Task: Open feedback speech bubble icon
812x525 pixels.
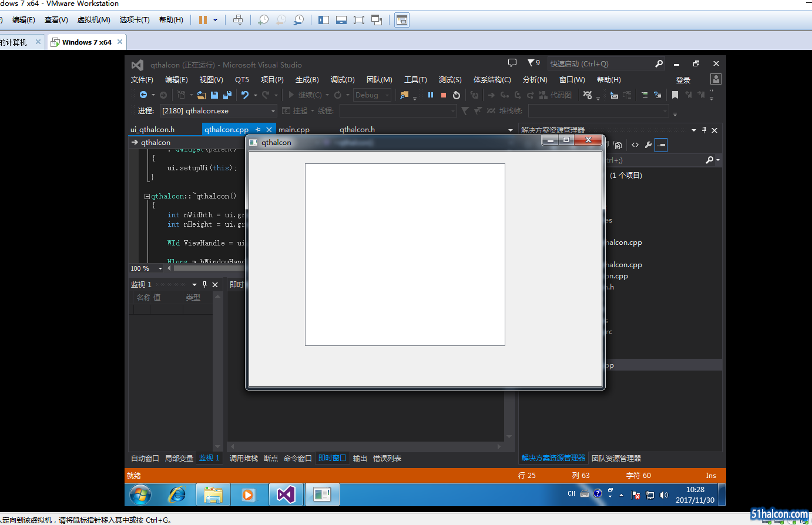Action: coord(512,63)
